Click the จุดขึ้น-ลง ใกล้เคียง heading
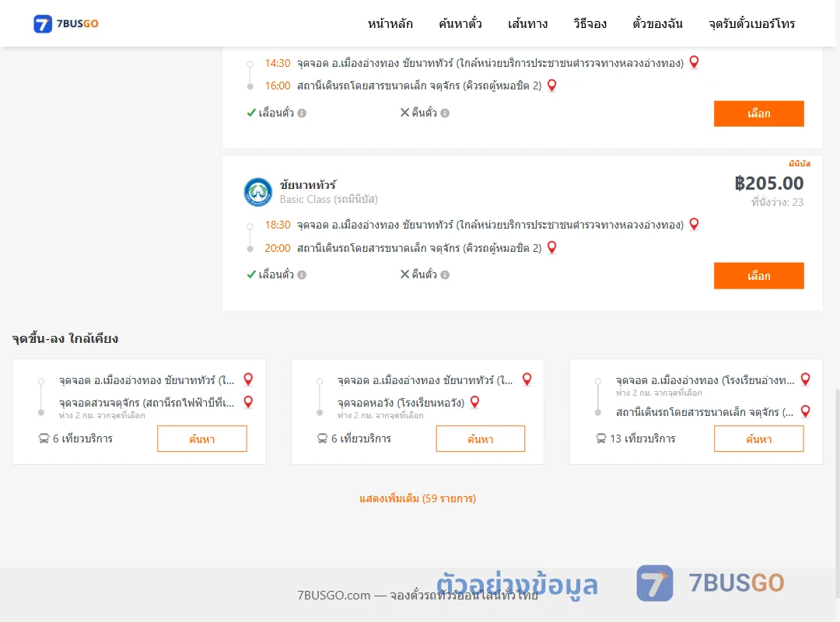The height and width of the screenshot is (622, 840). coord(65,338)
